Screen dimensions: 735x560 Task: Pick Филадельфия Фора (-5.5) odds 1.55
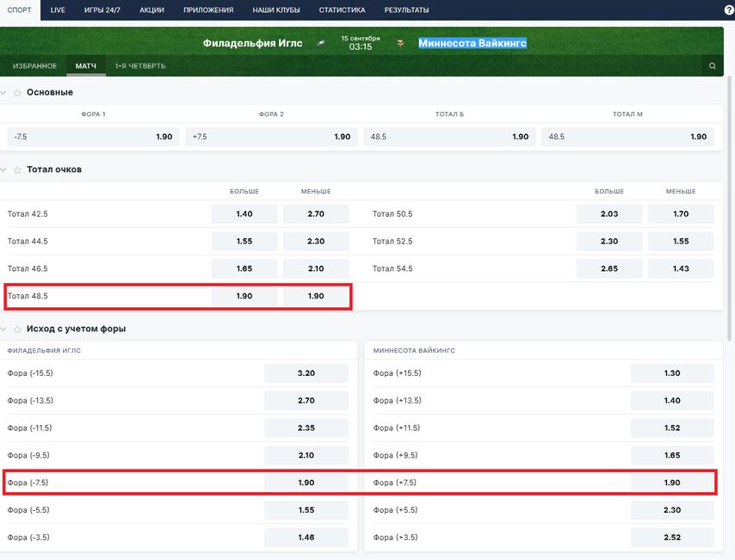tap(306, 510)
